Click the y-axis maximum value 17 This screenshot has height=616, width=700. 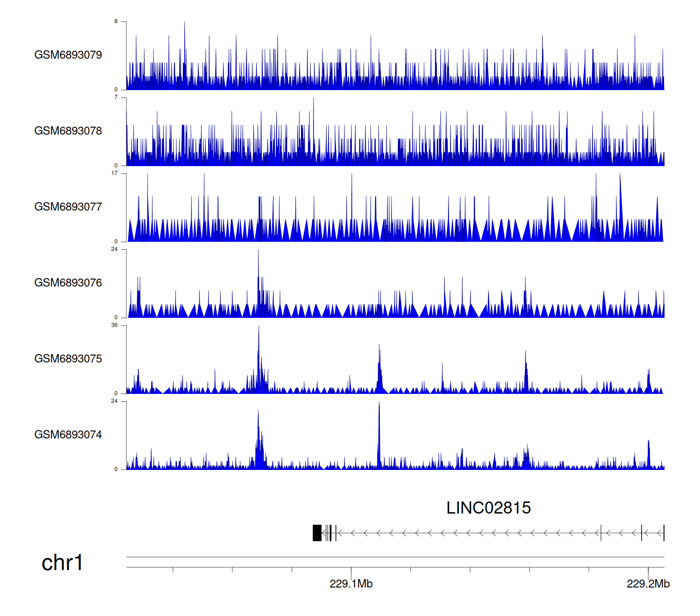coord(114,173)
